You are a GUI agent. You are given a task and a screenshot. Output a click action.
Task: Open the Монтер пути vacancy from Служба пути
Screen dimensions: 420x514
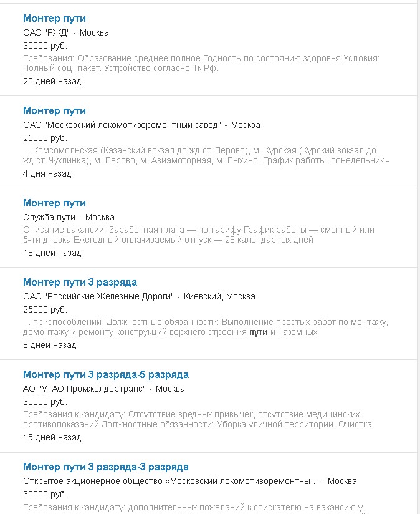click(54, 203)
